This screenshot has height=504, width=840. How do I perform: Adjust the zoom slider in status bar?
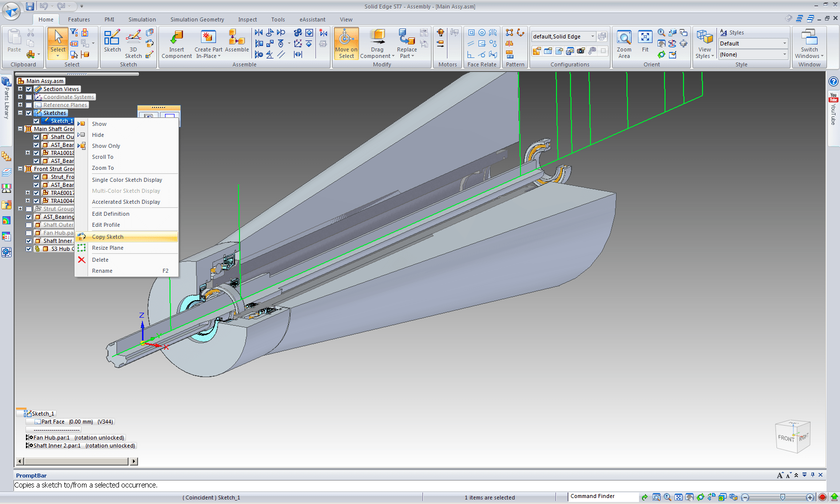point(782,497)
